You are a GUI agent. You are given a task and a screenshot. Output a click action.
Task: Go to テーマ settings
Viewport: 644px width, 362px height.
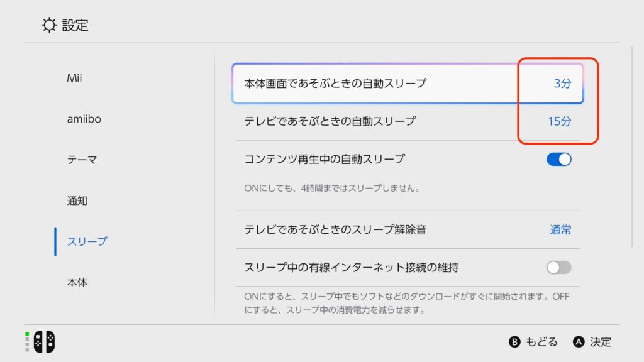82,160
